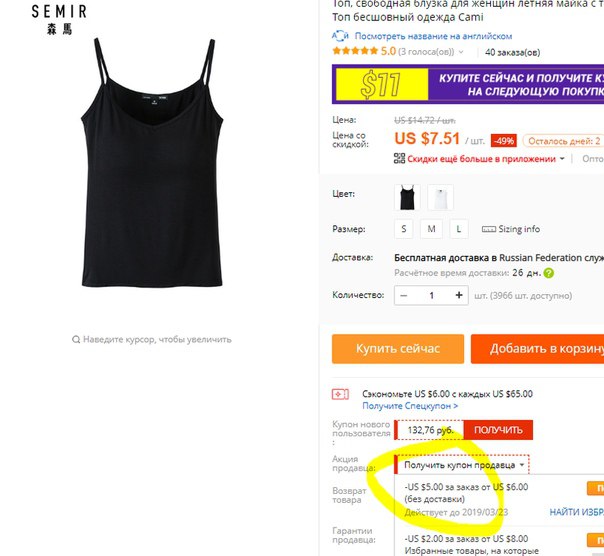Expand the app discounts dropdown arrow
Screen dimensions: 604x556
point(562,158)
